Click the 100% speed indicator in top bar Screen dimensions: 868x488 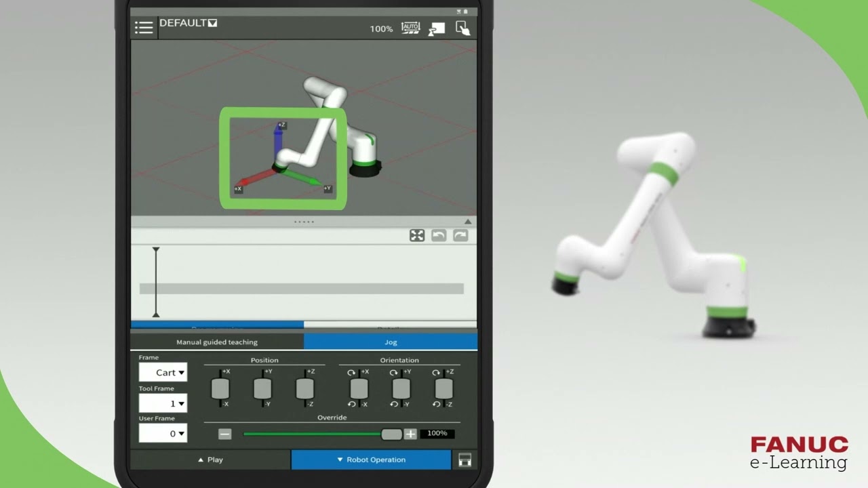tap(381, 29)
